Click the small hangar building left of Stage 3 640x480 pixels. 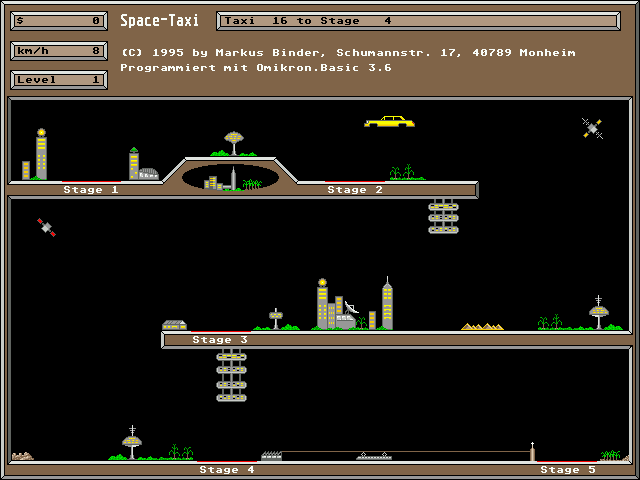click(174, 325)
